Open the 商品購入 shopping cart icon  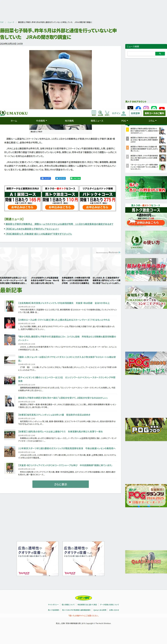pyautogui.click(x=107, y=113)
